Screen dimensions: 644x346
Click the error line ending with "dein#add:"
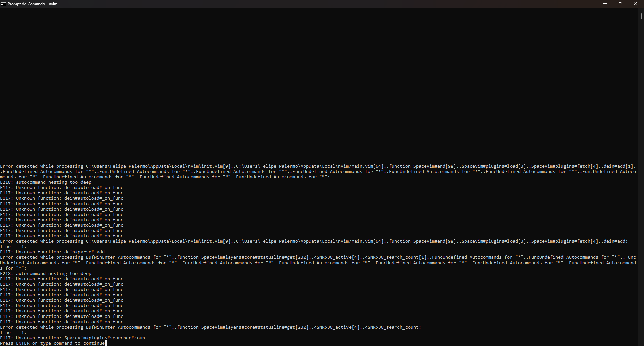(x=314, y=241)
